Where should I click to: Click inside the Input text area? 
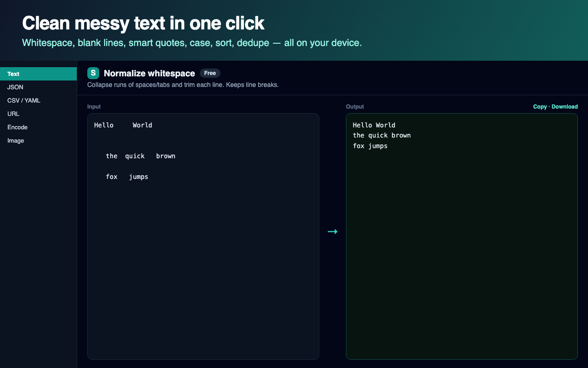pos(203,236)
